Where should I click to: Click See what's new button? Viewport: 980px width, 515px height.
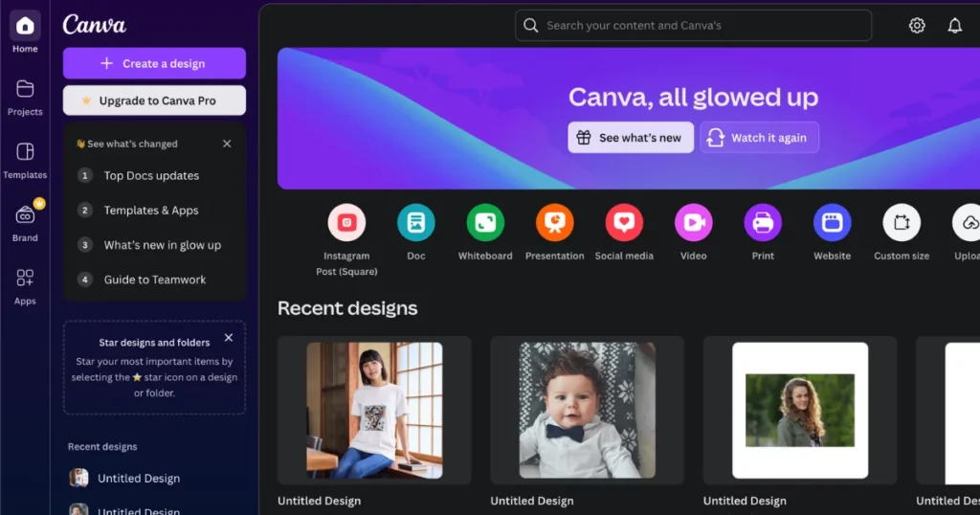point(631,138)
